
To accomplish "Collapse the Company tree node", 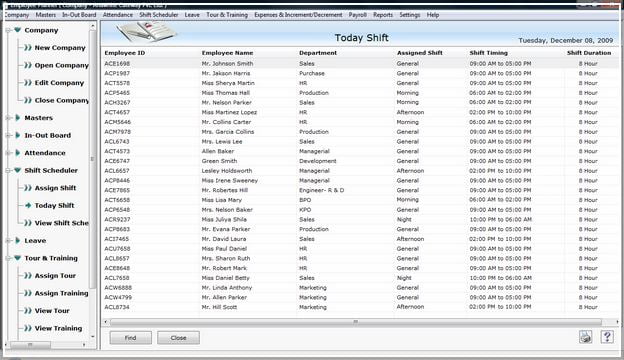I will [18, 30].
